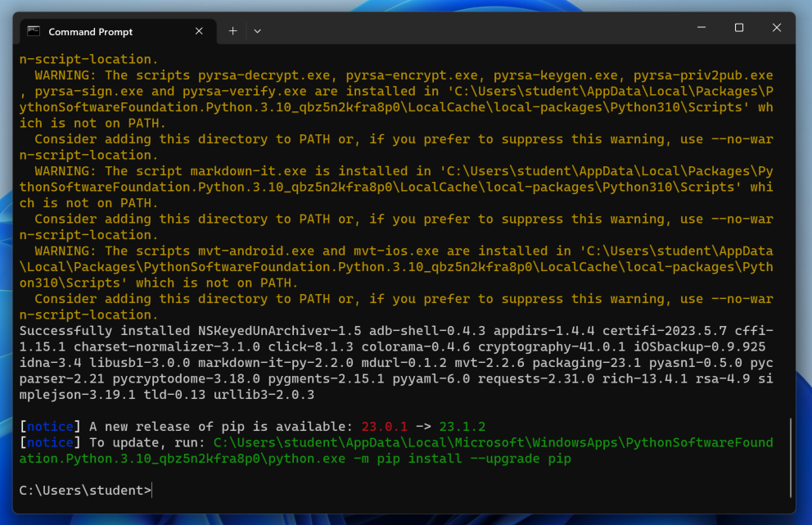
Task: Click 'colorama-0.4.6' package text
Action: (x=415, y=346)
